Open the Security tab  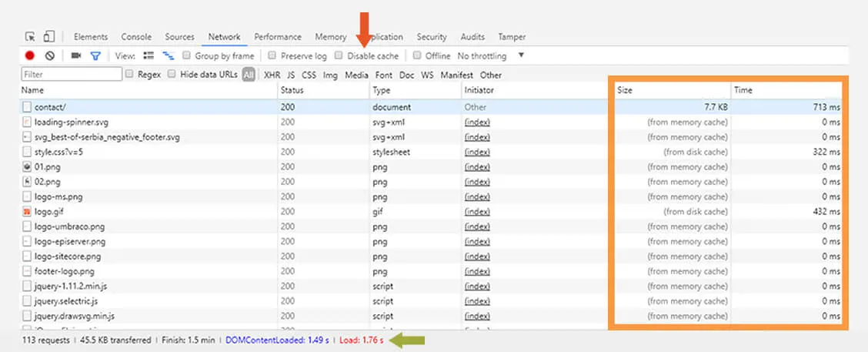point(432,36)
